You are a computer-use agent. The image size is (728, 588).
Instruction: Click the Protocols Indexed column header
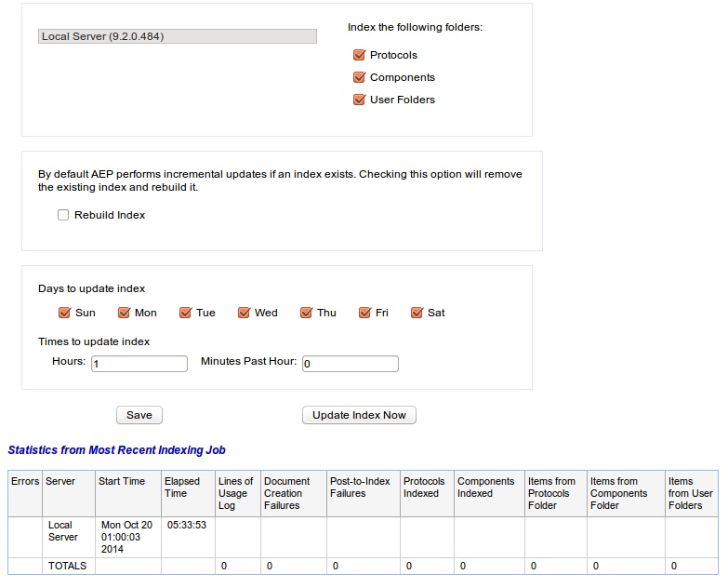[424, 488]
